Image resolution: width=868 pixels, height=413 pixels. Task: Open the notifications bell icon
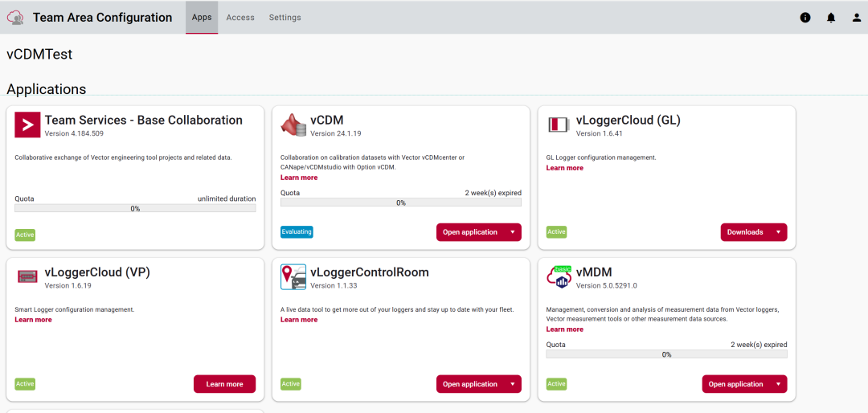coord(831,18)
